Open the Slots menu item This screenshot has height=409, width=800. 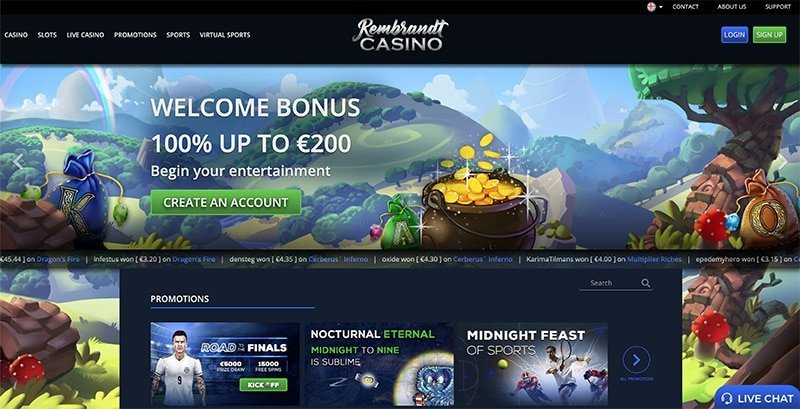47,35
